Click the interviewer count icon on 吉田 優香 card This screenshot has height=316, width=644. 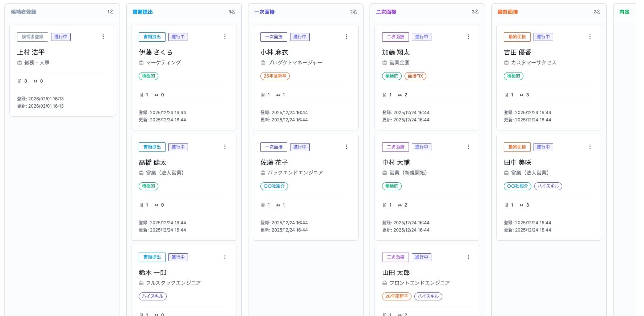click(522, 95)
